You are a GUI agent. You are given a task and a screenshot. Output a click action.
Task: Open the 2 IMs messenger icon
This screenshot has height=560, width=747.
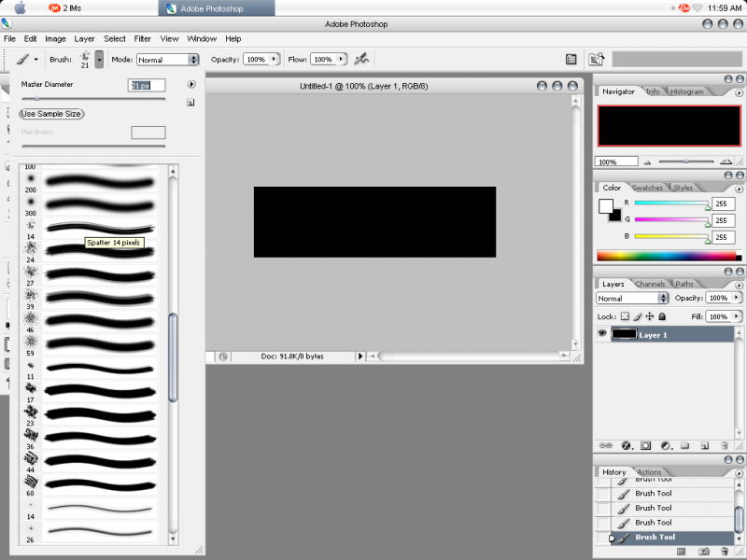pyautogui.click(x=65, y=8)
